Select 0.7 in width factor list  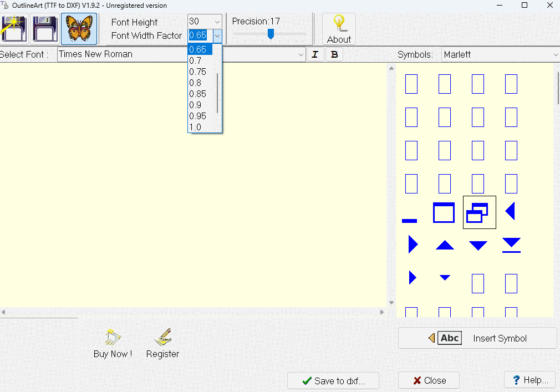200,60
